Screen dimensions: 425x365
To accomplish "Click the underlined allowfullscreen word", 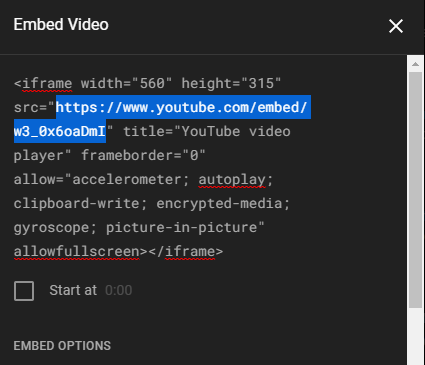I will [77, 251].
